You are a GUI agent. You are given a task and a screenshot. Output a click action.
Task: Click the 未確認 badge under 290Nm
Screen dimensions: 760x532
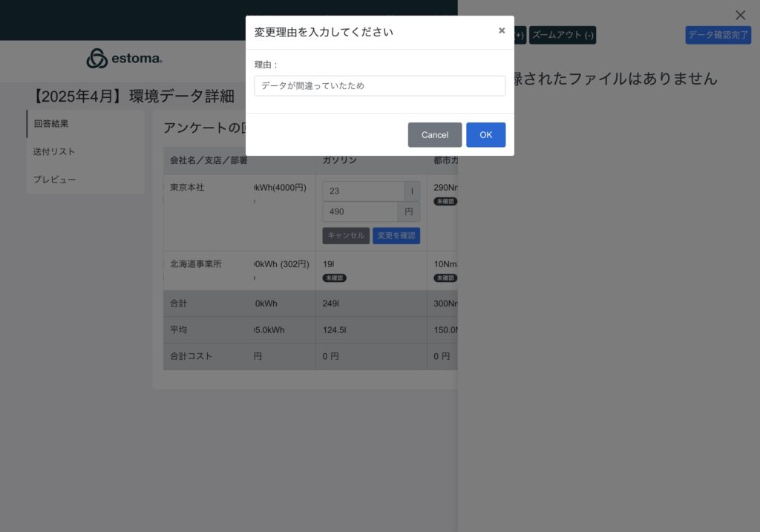(445, 202)
